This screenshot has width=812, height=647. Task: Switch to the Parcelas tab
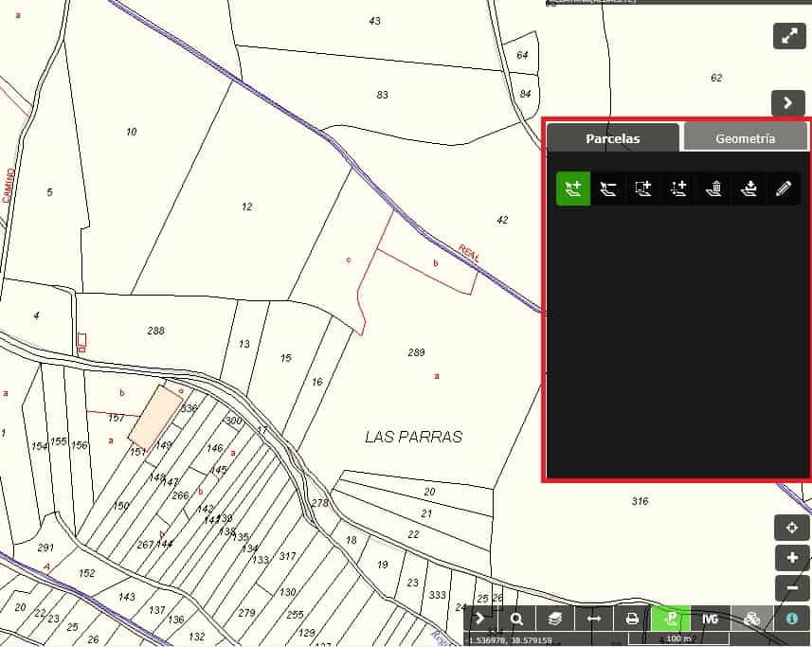click(x=612, y=138)
